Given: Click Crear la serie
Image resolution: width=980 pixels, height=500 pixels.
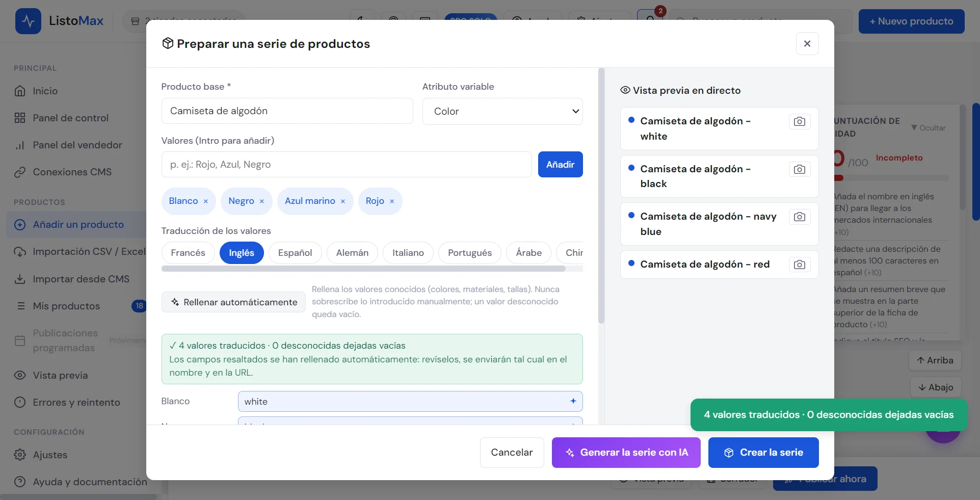Looking at the screenshot, I should 763,453.
